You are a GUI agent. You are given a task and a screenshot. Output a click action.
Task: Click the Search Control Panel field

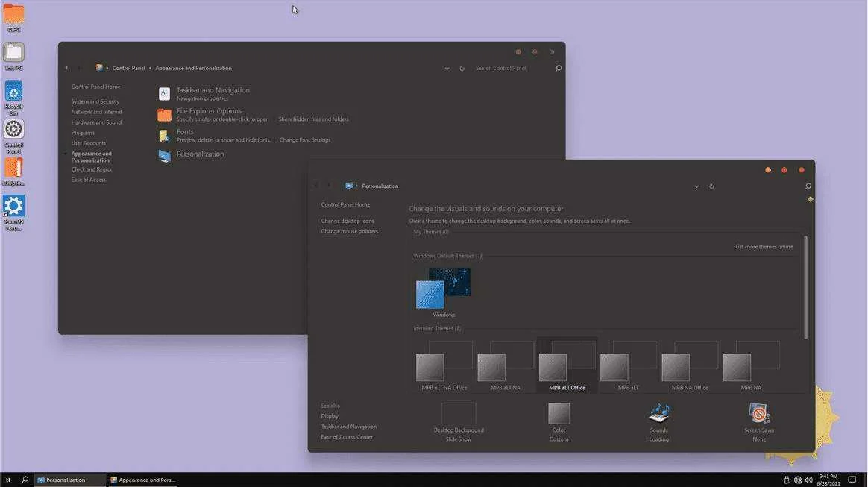pos(512,68)
